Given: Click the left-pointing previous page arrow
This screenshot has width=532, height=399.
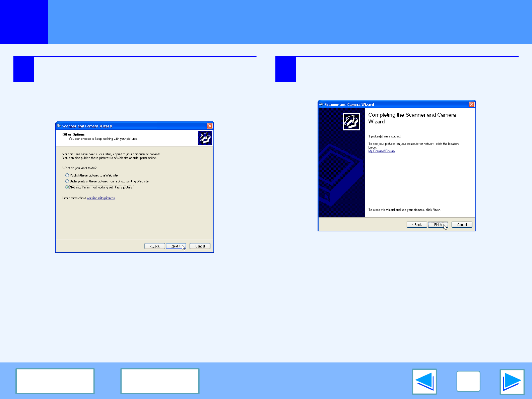Looking at the screenshot, I should point(424,382).
